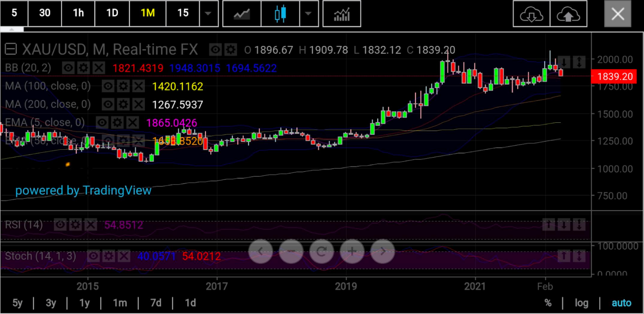Switch to line chart style icon
644x314 pixels.
pyautogui.click(x=242, y=13)
